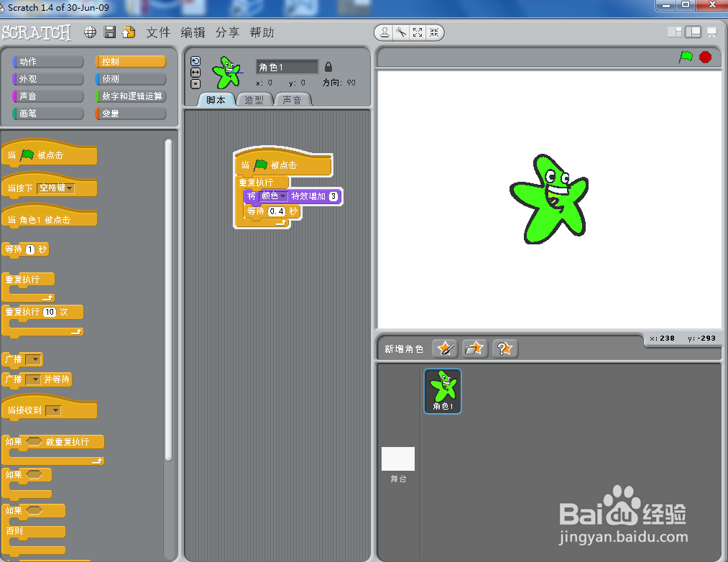Open the 颜色 effect dropdown in script

click(x=274, y=196)
